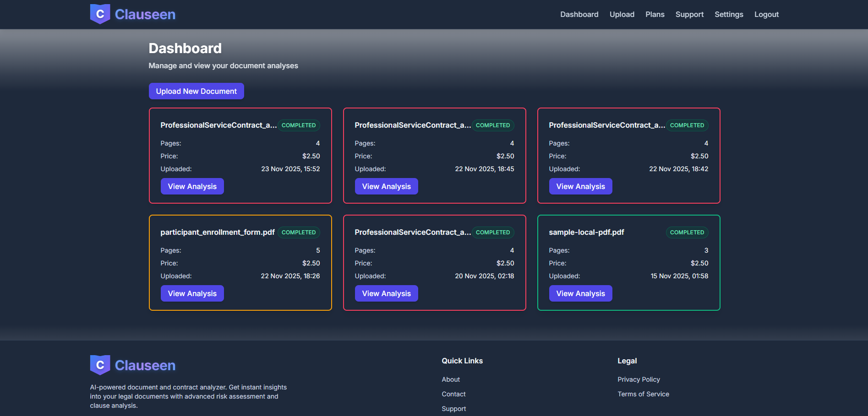868x416 pixels.
Task: Go to the Upload nav item
Action: point(622,14)
